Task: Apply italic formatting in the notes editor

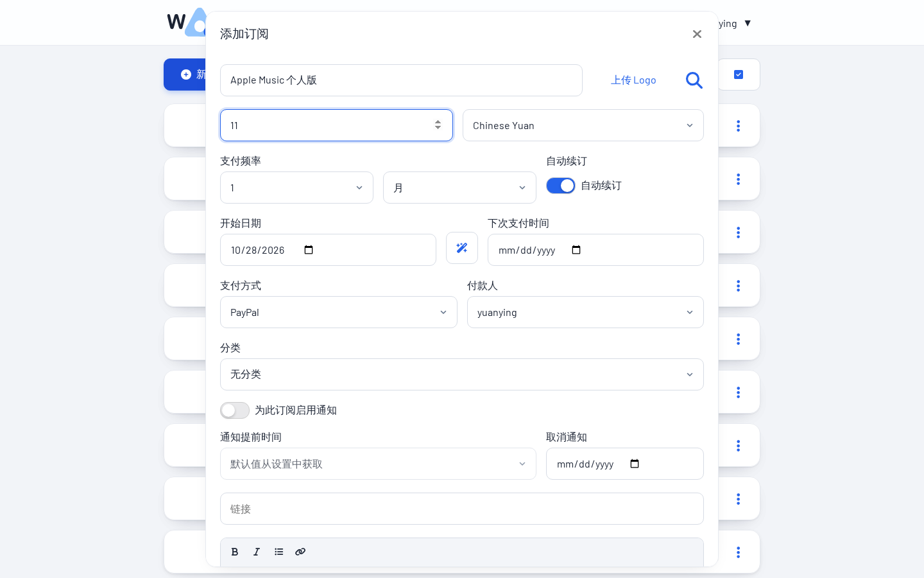Action: (257, 552)
